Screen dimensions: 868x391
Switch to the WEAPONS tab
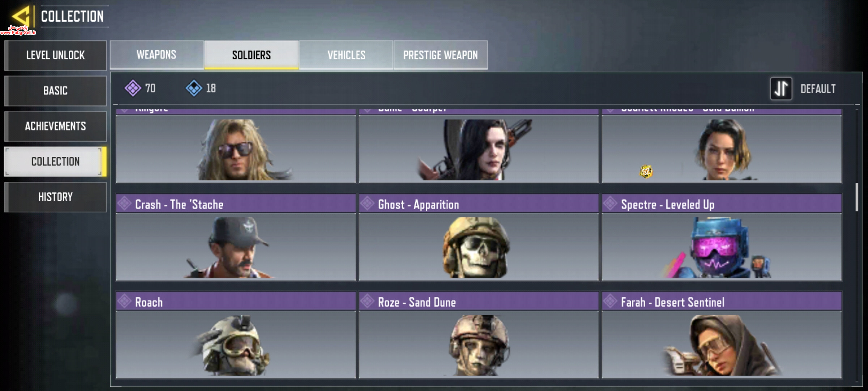click(157, 55)
